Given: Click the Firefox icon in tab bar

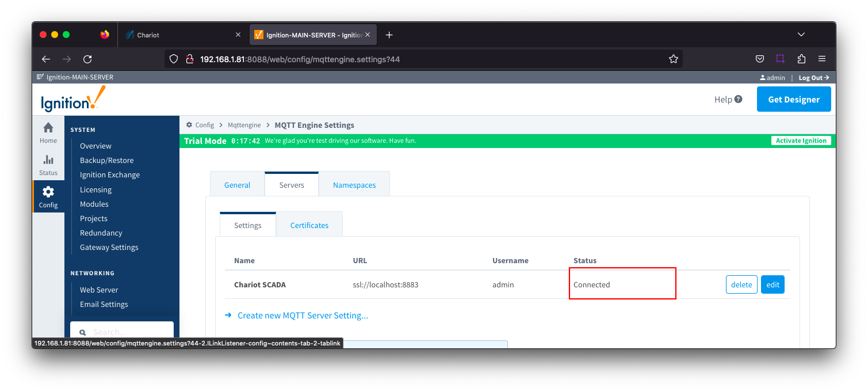Looking at the screenshot, I should click(x=104, y=35).
